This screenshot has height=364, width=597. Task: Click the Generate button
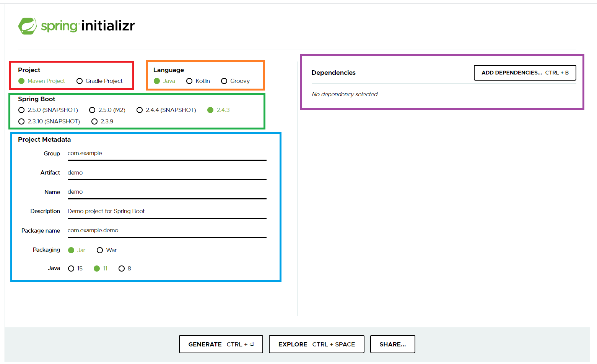[x=221, y=344]
